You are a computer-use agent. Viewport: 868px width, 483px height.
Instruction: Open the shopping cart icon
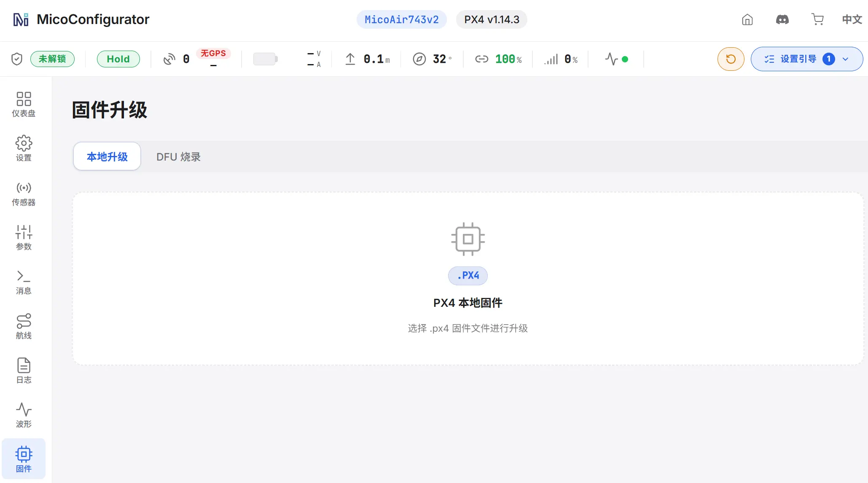817,19
